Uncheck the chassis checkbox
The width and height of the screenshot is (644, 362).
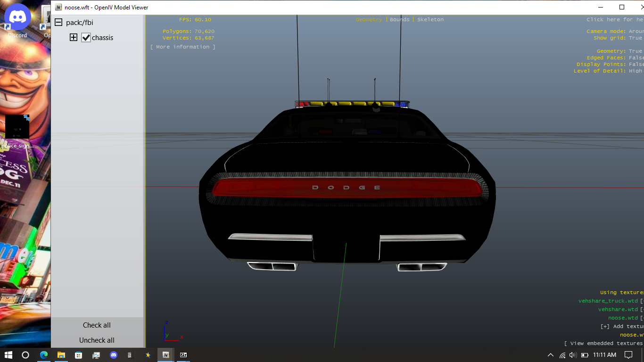[x=86, y=38]
